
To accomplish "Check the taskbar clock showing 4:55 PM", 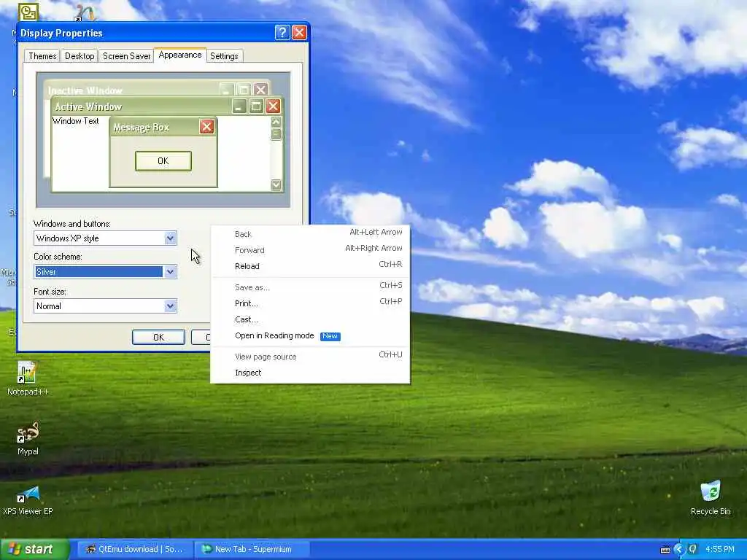I will click(719, 549).
